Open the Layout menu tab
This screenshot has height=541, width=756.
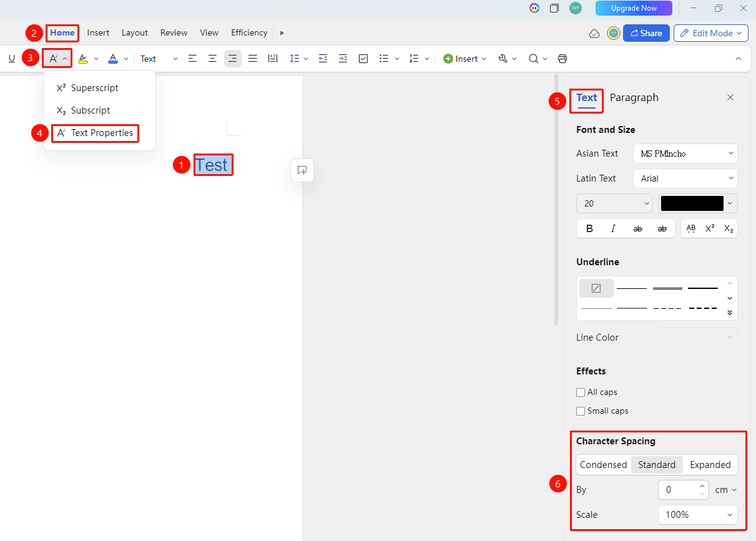[135, 33]
